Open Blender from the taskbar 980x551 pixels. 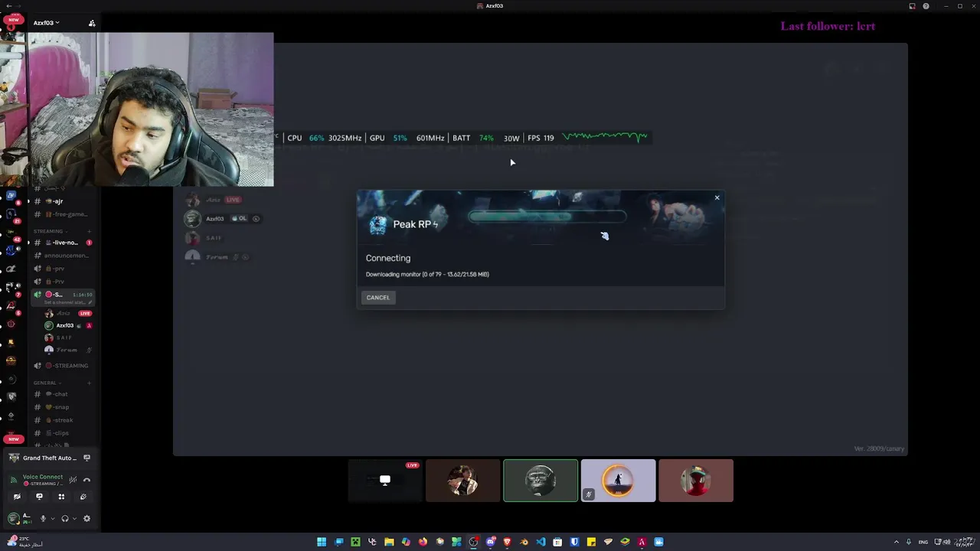[x=524, y=542]
